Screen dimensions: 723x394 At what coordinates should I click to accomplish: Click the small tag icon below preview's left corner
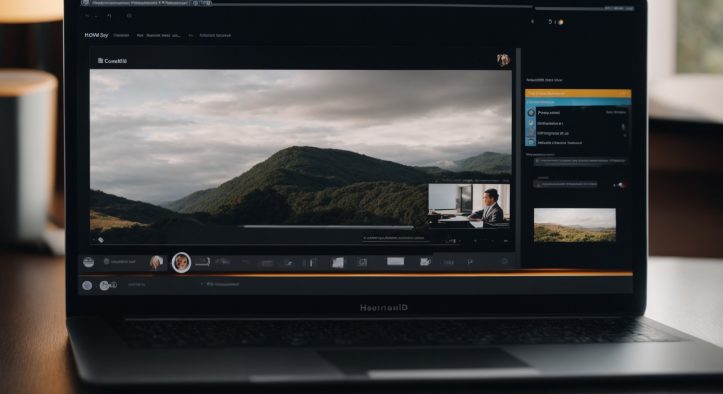(101, 240)
